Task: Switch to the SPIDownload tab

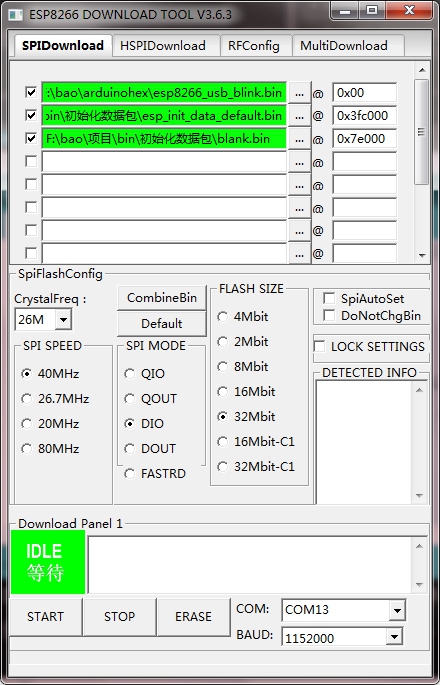Action: click(63, 45)
